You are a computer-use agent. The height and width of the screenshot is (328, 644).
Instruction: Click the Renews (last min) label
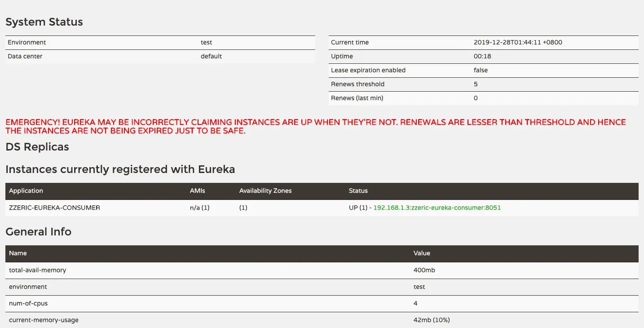(357, 98)
